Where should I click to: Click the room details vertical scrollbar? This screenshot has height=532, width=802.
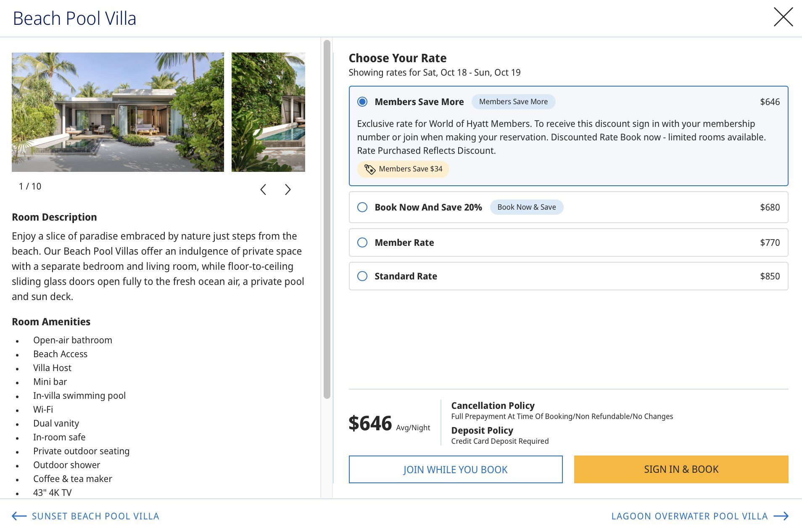(x=327, y=219)
